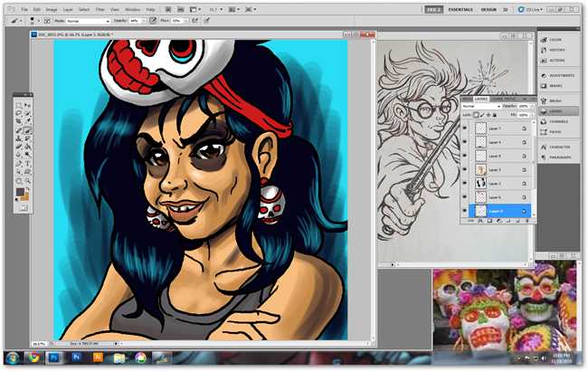The width and height of the screenshot is (588, 371).
Task: Select the Eraser tool
Action: click(19, 147)
